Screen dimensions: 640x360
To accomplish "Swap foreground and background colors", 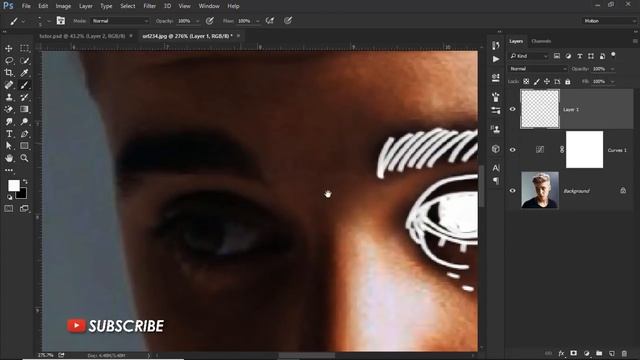I will tap(25, 181).
